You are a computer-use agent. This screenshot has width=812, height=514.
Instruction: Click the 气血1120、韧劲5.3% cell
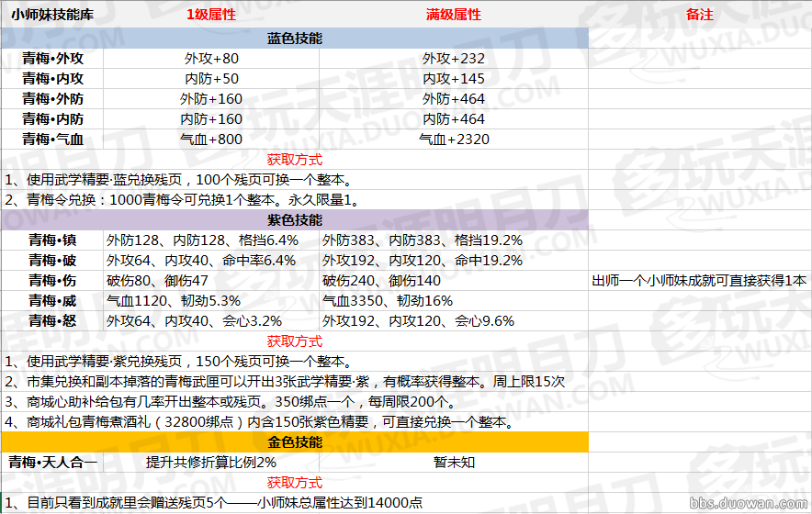tap(211, 301)
